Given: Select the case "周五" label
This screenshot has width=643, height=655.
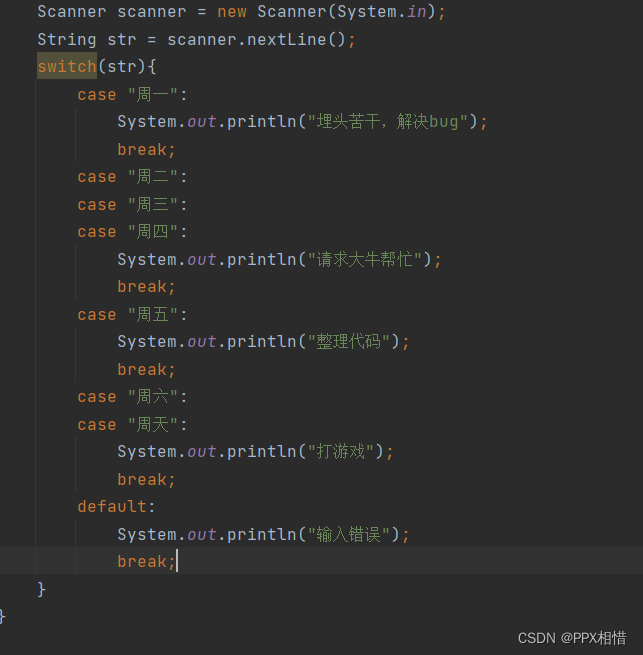Looking at the screenshot, I should click(x=132, y=314).
